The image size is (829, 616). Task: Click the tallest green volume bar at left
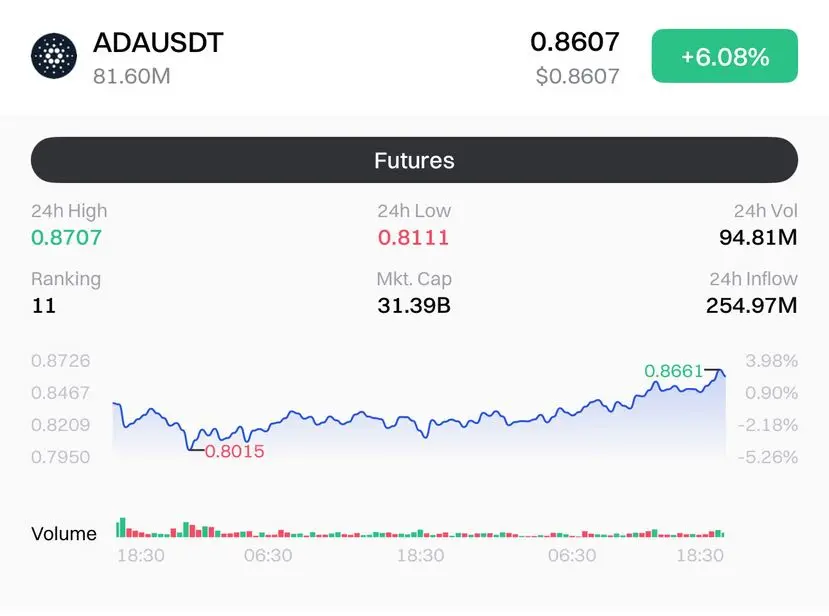pos(122,528)
